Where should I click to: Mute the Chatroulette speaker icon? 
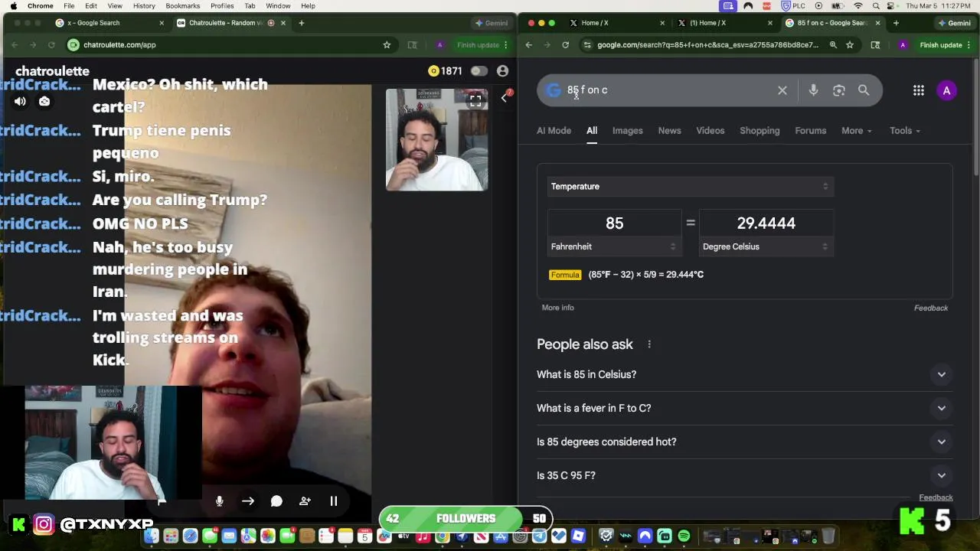pyautogui.click(x=21, y=102)
